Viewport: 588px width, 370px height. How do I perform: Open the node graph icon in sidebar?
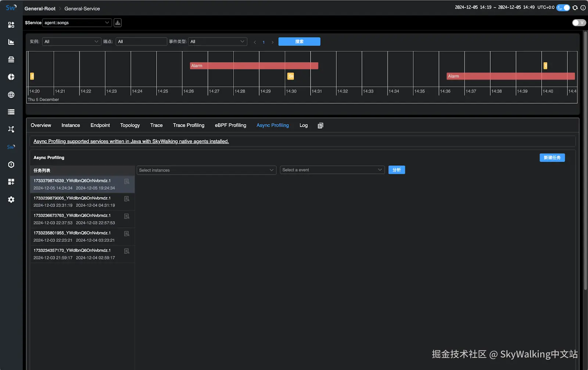click(11, 129)
